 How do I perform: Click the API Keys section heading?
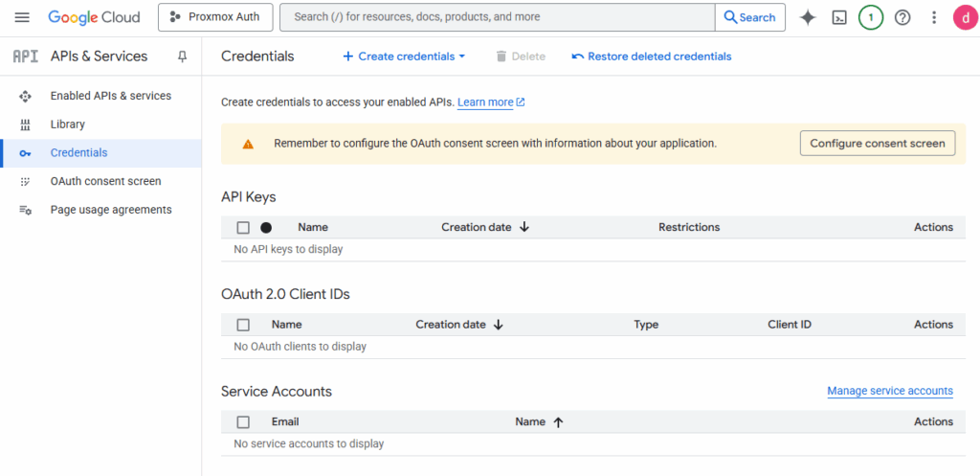tap(248, 197)
